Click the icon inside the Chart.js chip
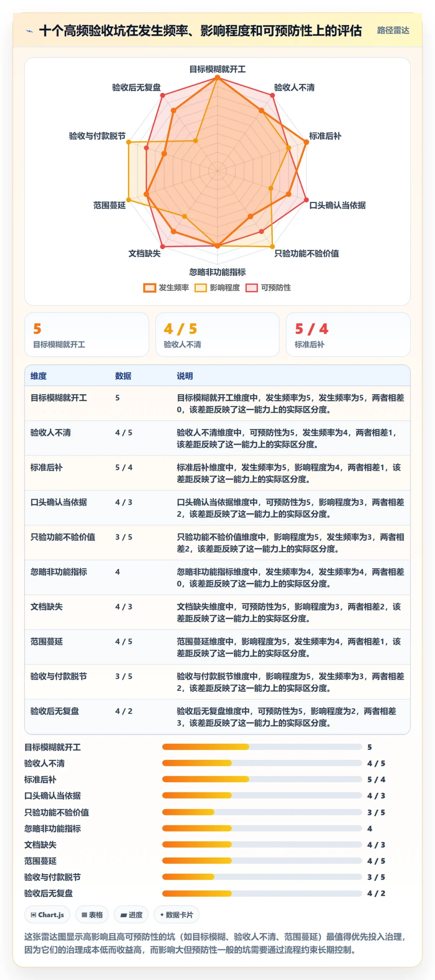Viewport: 435px width, 980px height. [x=34, y=915]
